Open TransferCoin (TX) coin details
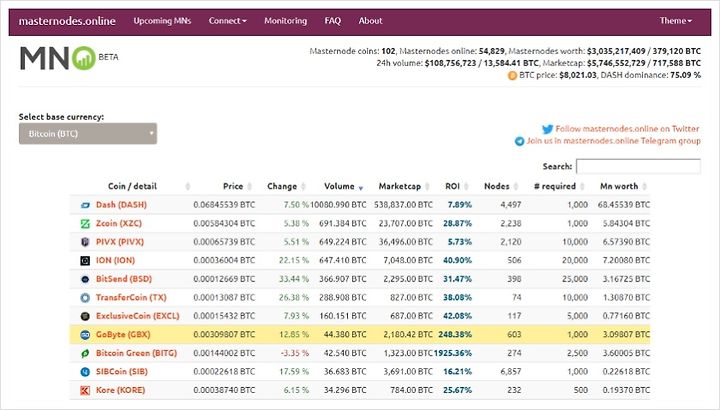Viewport: 720px width, 410px height. 131,298
